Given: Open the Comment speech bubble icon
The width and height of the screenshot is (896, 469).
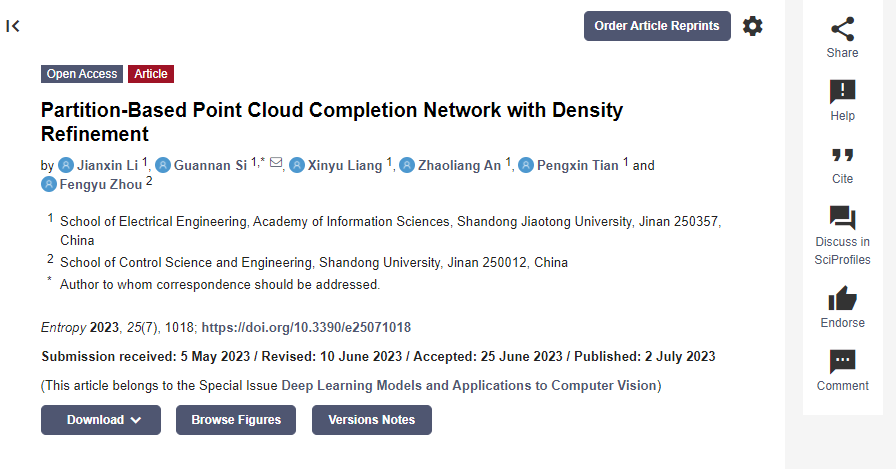Looking at the screenshot, I should pyautogui.click(x=842, y=362).
